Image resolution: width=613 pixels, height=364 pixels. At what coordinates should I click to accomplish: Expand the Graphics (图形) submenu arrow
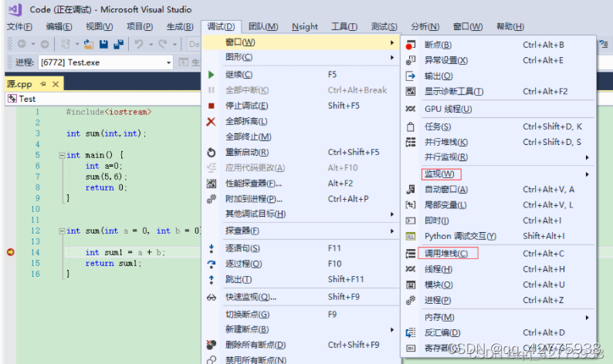point(391,57)
